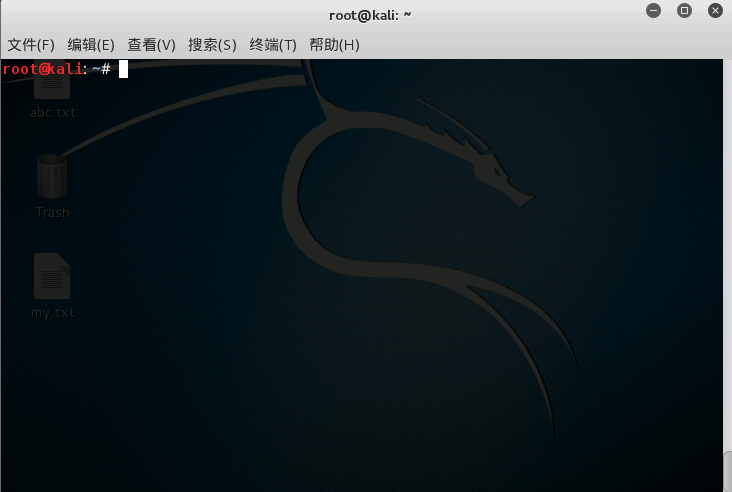Click the terminal scrollbar handle at bottom right

coord(727,471)
